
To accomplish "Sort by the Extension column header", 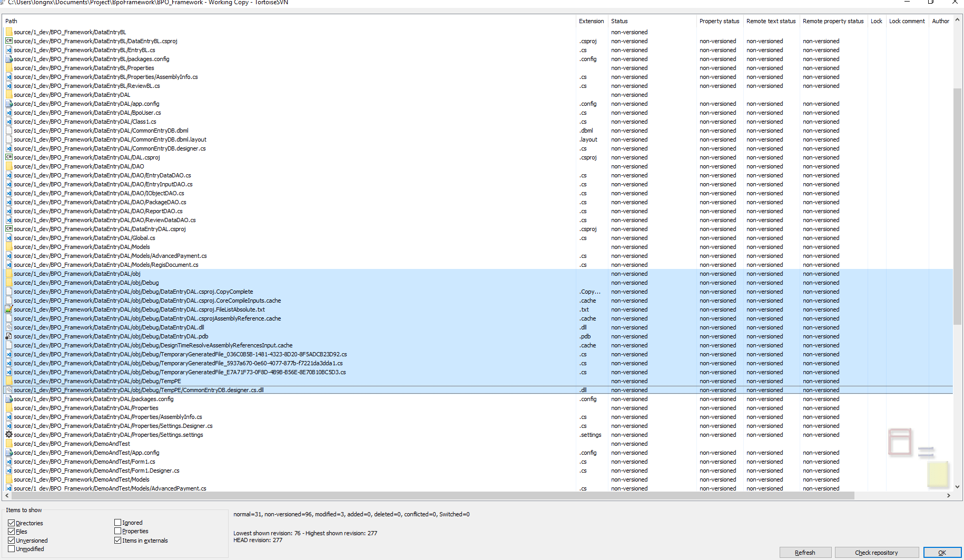I will tap(592, 21).
